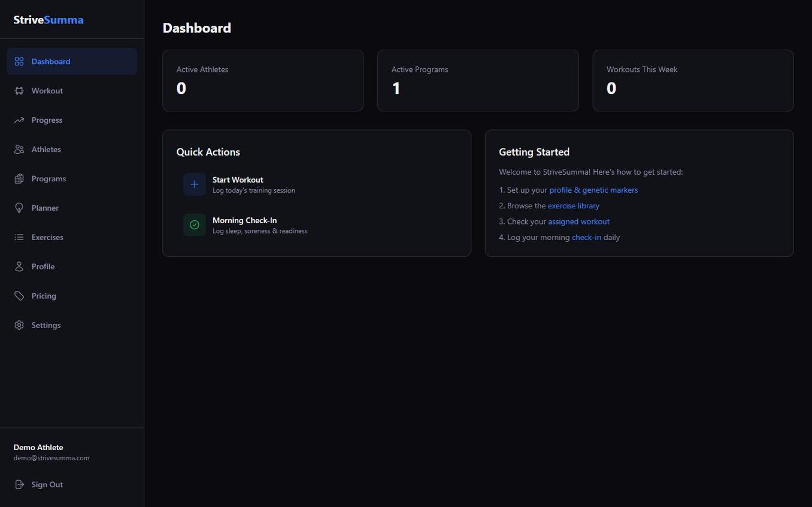Click the Active Programs stat card
Screen dimensions: 812x507
[478, 80]
